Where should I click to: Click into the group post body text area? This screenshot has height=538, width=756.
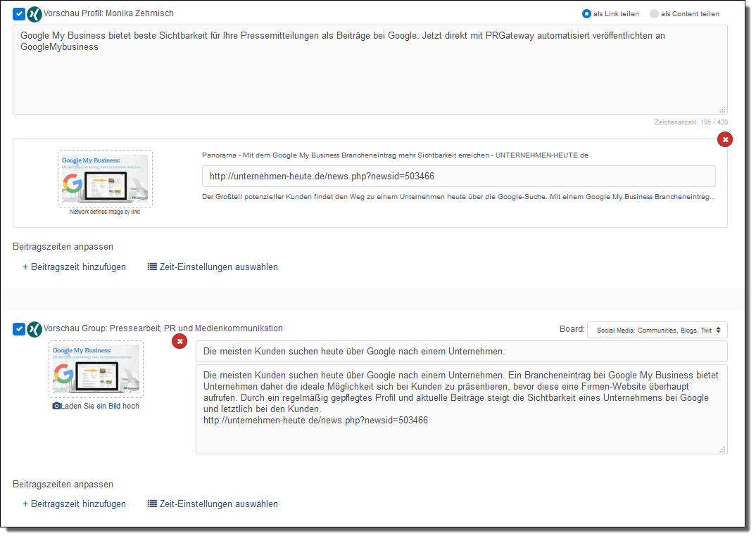tap(461, 409)
